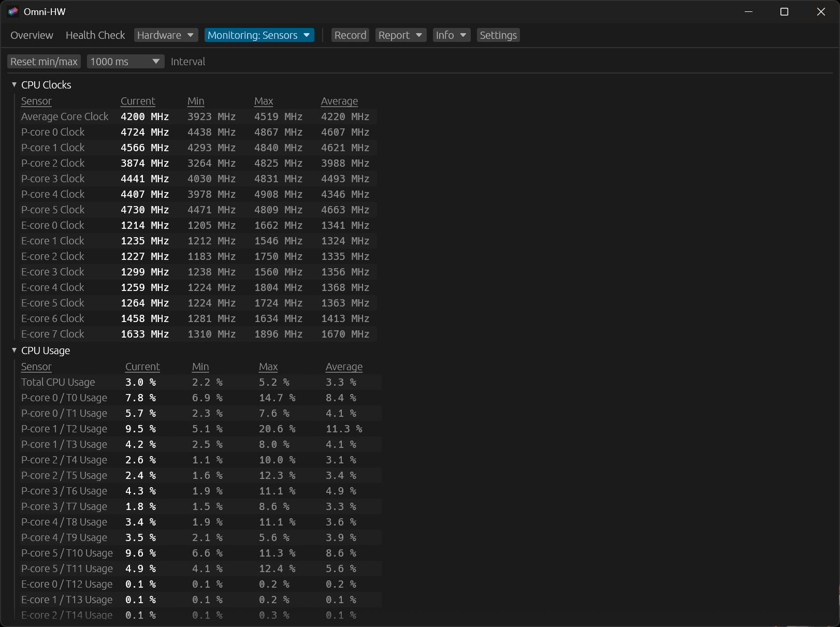Select the Total CPU Usage row

coord(200,382)
